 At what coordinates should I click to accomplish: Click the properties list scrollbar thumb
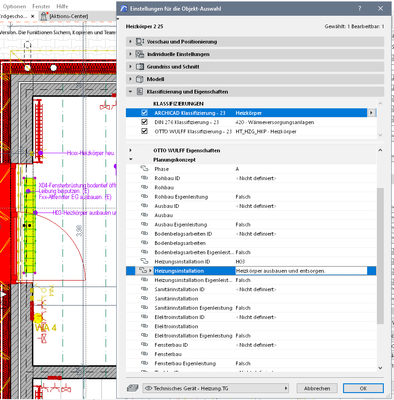coord(380,256)
